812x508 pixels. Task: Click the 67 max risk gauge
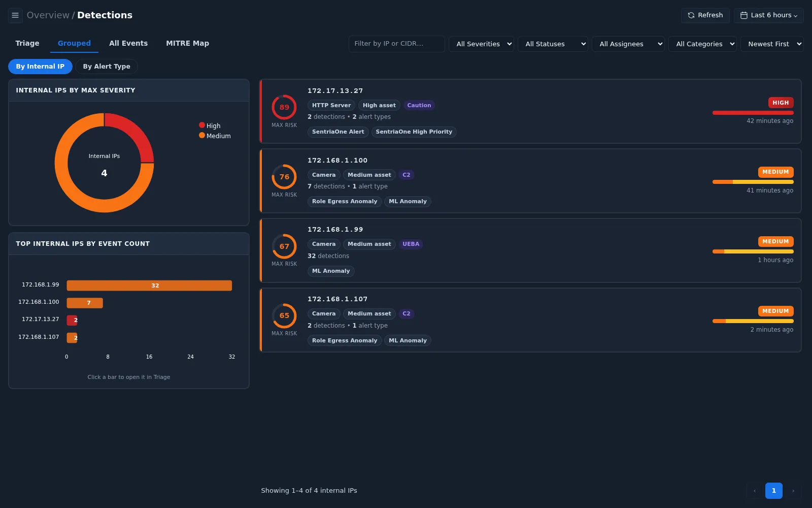click(x=284, y=246)
